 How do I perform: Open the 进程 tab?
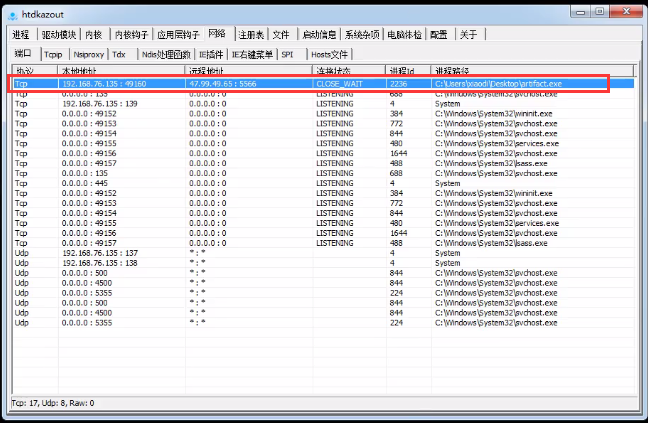click(x=21, y=34)
